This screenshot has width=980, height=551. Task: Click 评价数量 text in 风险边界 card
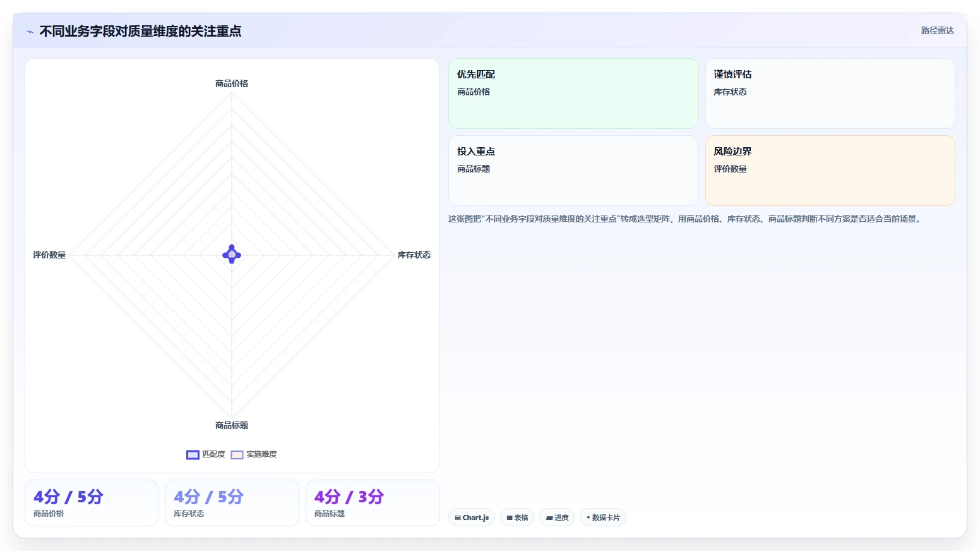[x=730, y=169]
